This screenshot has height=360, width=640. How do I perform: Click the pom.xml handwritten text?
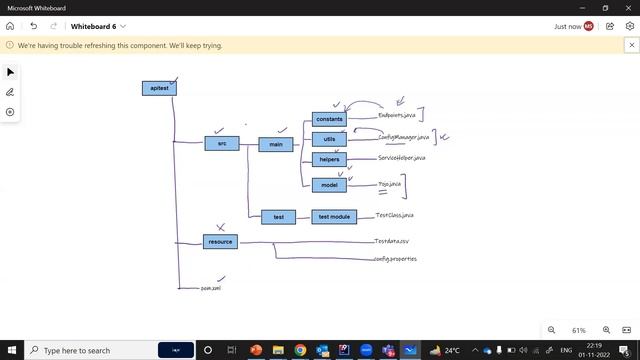(211, 288)
